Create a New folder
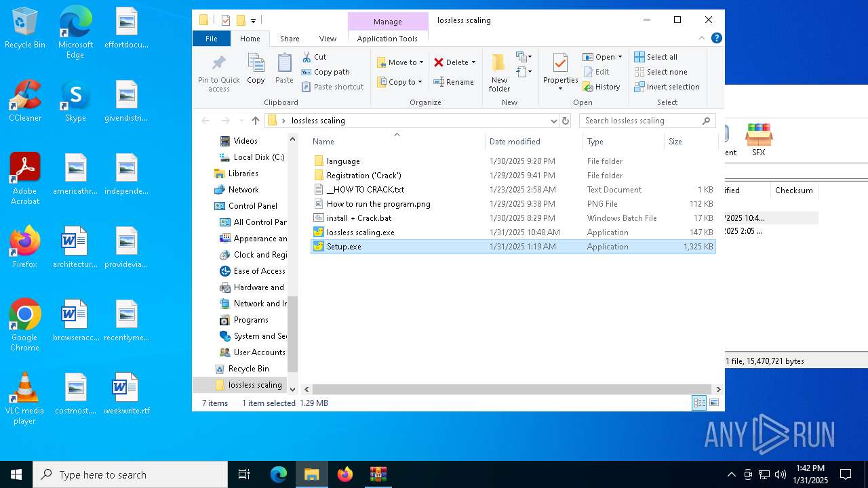Screen dimensions: 868x488 [x=499, y=73]
